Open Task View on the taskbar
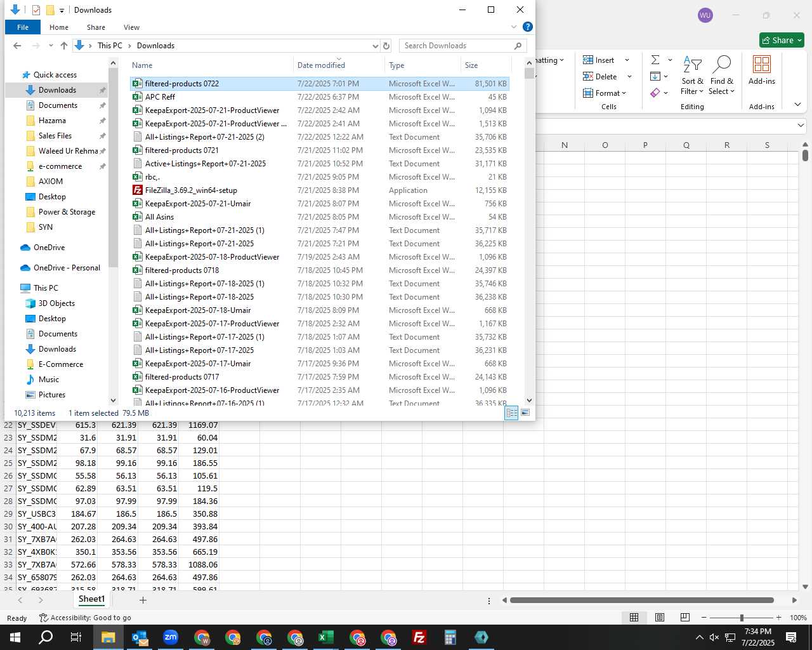This screenshot has height=650, width=812. point(75,637)
